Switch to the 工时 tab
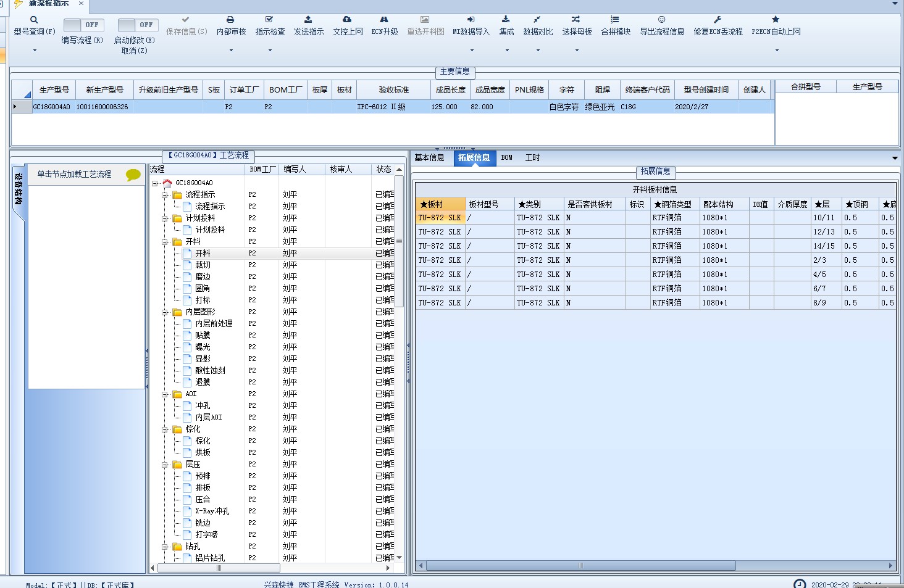The image size is (904, 588). 532,158
